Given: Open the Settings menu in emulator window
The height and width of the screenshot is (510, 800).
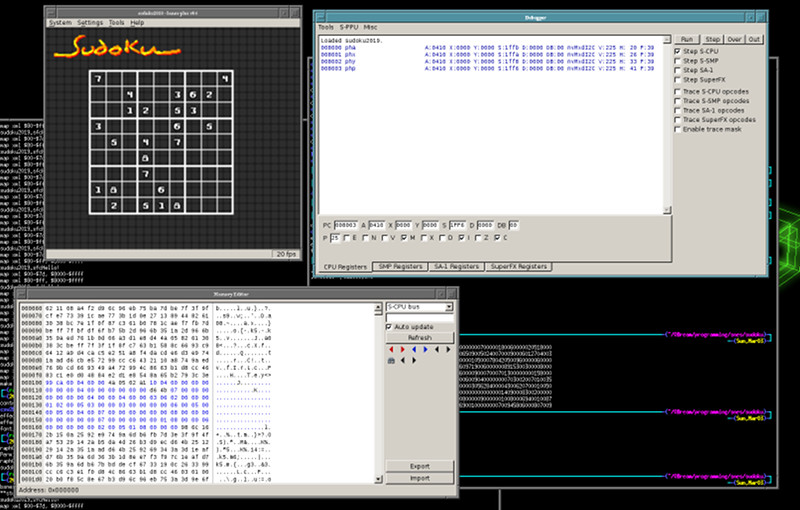Looking at the screenshot, I should [x=90, y=23].
